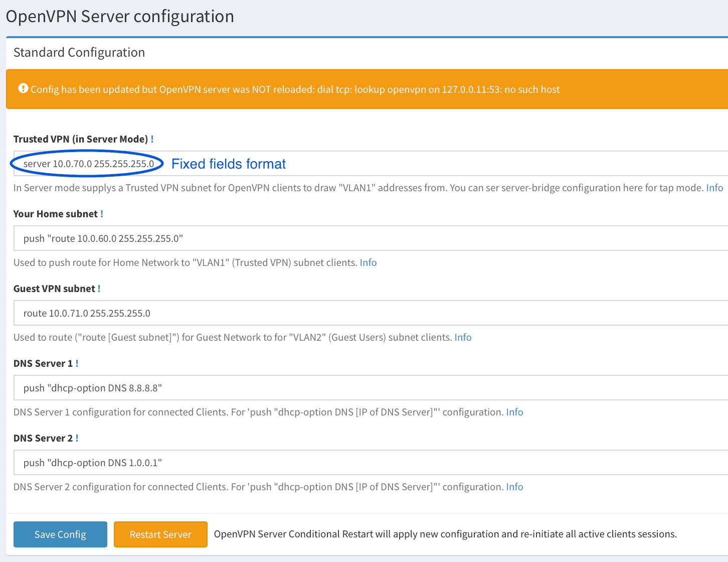Image resolution: width=728 pixels, height=562 pixels.
Task: Focus the Guest VPN subnet input field
Action: [371, 313]
